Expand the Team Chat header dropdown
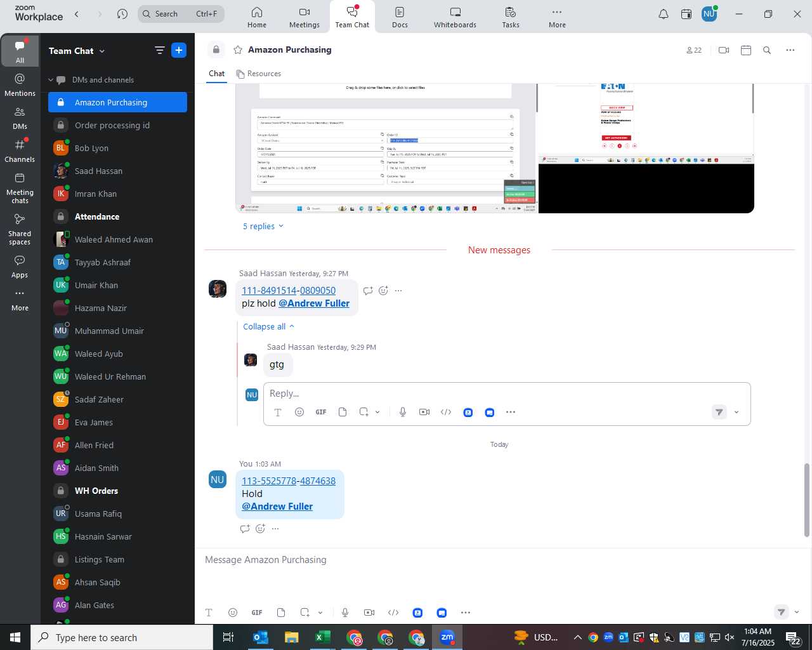The image size is (812, 650). pyautogui.click(x=102, y=51)
